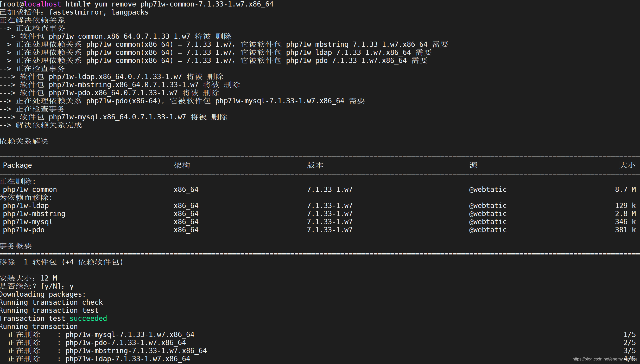640x364 pixels.
Task: Click the 'Package' column header
Action: (x=17, y=165)
